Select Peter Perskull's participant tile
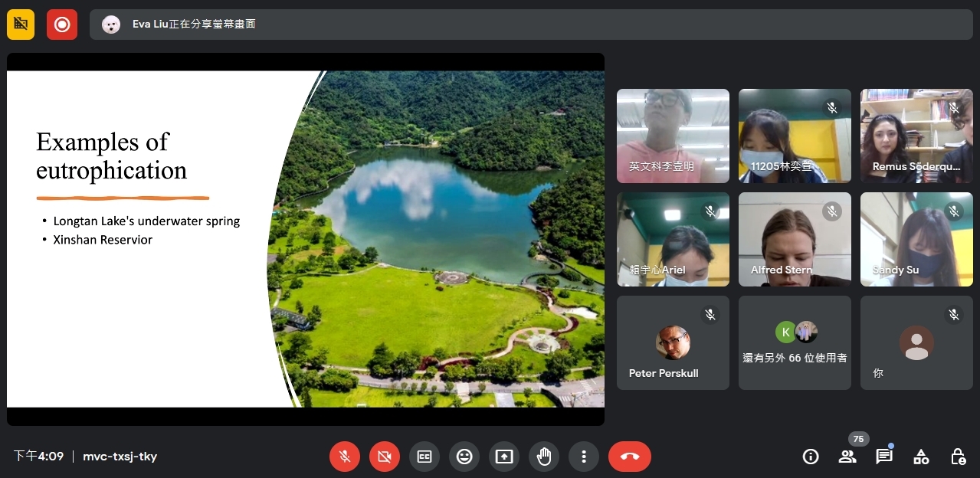Screen dimensions: 980x478 (673, 343)
